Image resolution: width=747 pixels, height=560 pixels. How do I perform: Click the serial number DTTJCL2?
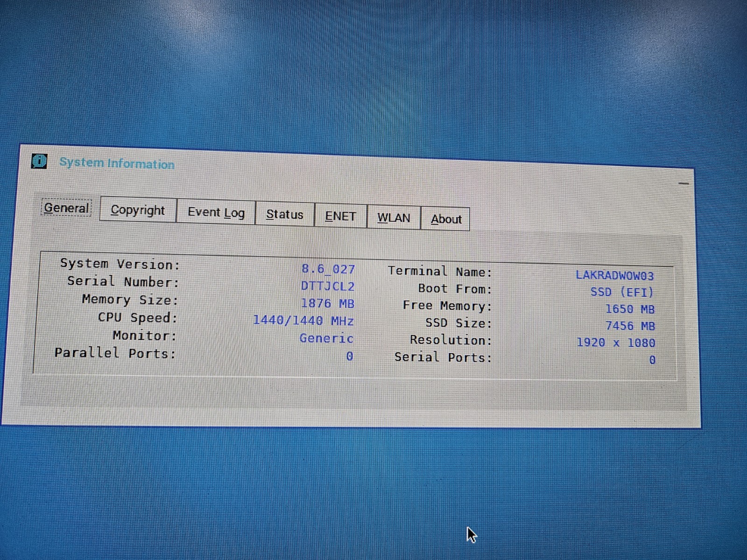pyautogui.click(x=328, y=286)
